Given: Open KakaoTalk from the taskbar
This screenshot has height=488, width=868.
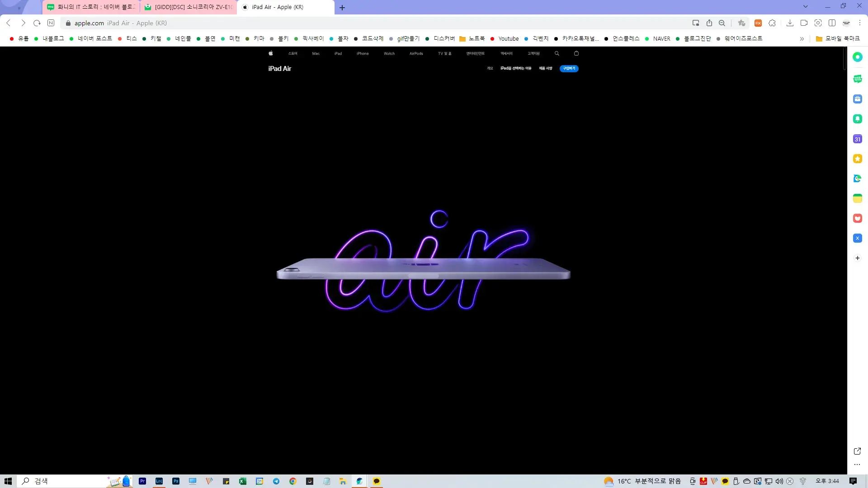Looking at the screenshot, I should click(x=376, y=481).
